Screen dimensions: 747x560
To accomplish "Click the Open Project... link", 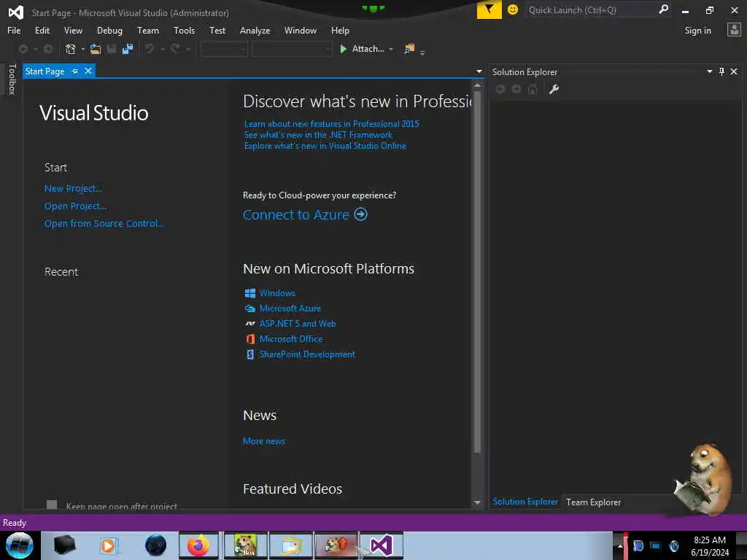I will [76, 206].
